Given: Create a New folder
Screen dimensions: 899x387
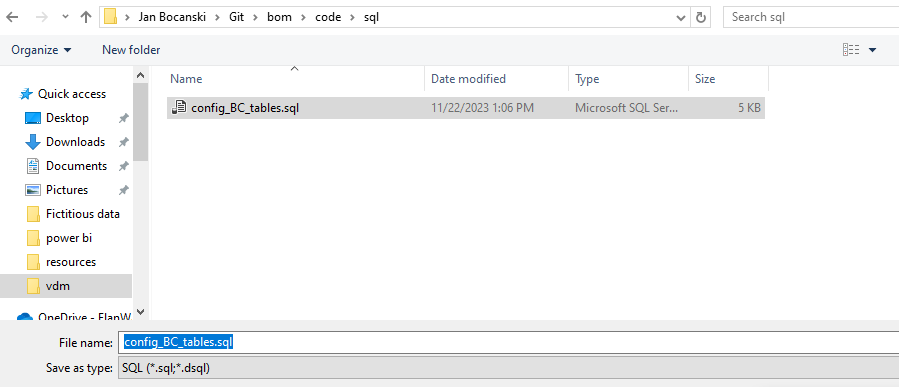Looking at the screenshot, I should [x=131, y=50].
